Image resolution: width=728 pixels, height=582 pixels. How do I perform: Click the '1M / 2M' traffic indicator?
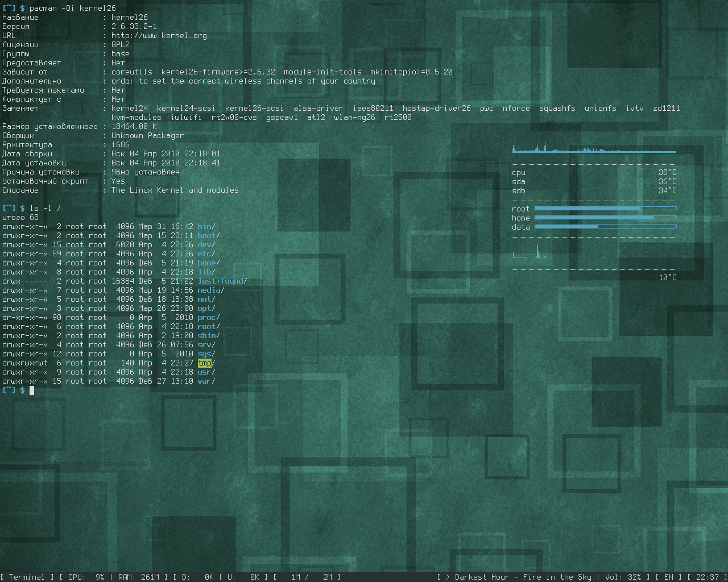click(x=311, y=577)
